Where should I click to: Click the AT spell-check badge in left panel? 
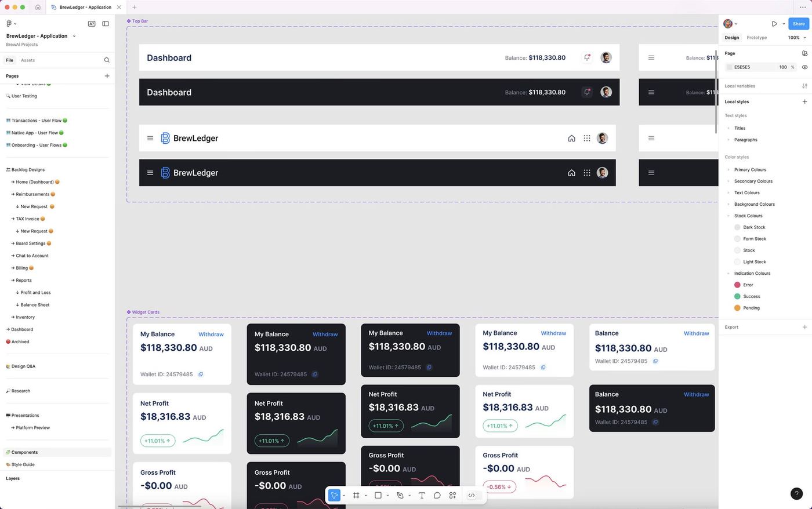pos(92,24)
